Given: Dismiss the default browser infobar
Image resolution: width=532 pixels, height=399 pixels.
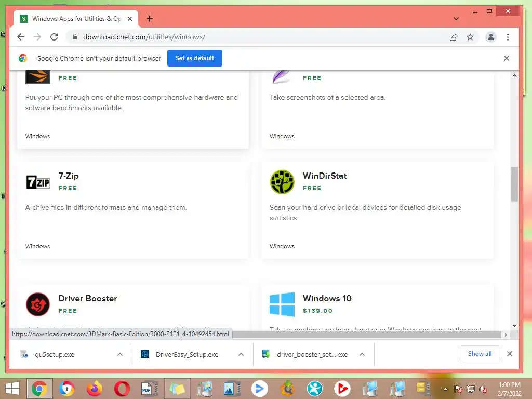Looking at the screenshot, I should pos(506,58).
